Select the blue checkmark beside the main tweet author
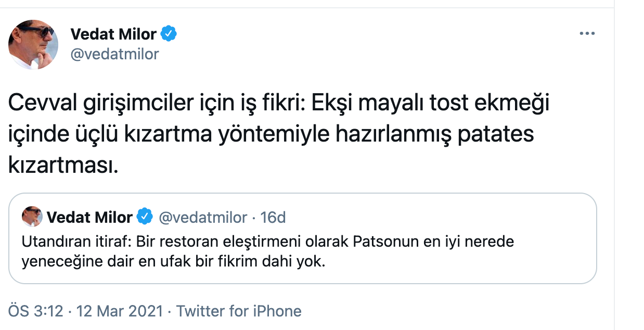Image resolution: width=644 pixels, height=330 pixels. tap(170, 33)
